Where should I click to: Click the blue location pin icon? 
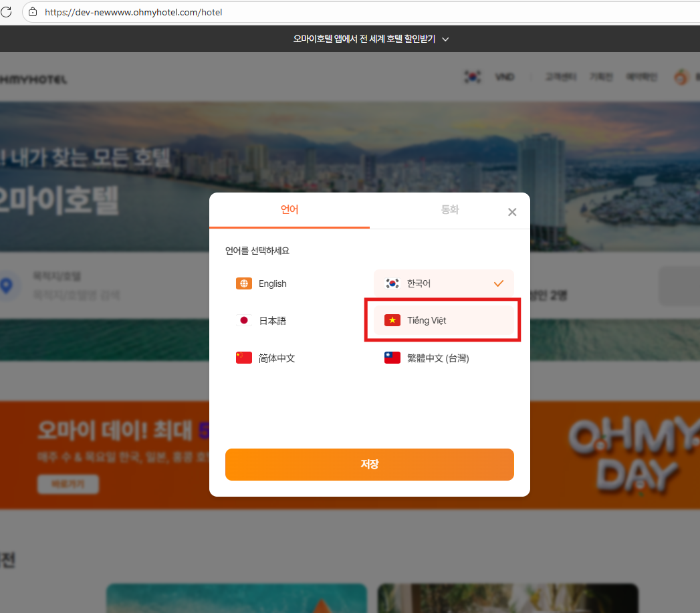pyautogui.click(x=6, y=285)
